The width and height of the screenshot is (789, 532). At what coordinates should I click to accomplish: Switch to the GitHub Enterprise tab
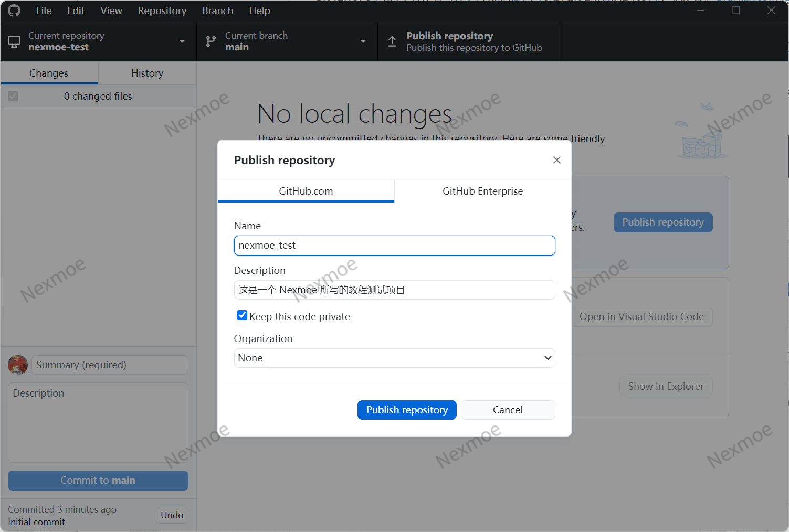click(482, 191)
